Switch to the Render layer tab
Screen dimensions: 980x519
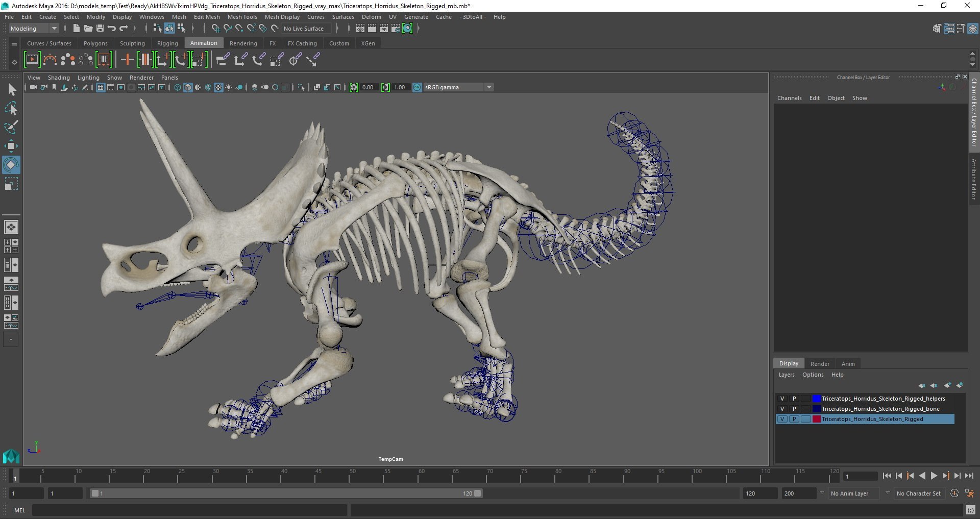tap(820, 364)
